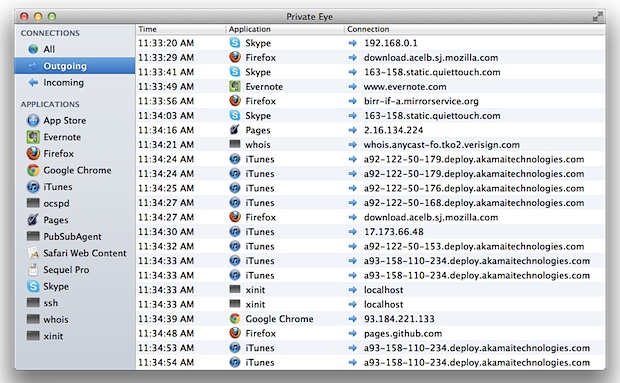Click whois.anycast-fo.tko2.verisign.com entry

tap(442, 145)
